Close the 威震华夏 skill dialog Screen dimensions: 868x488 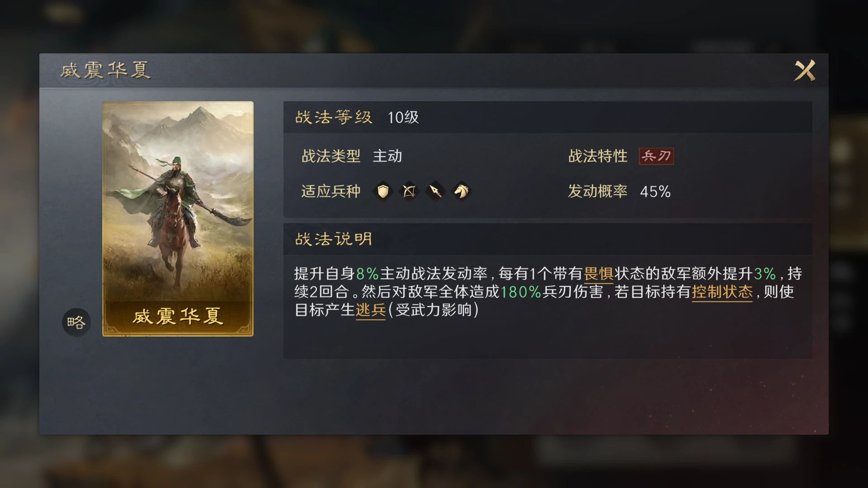pyautogui.click(x=805, y=70)
